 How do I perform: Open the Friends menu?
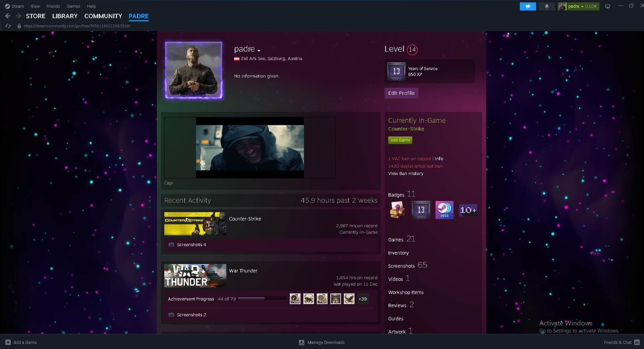(53, 6)
